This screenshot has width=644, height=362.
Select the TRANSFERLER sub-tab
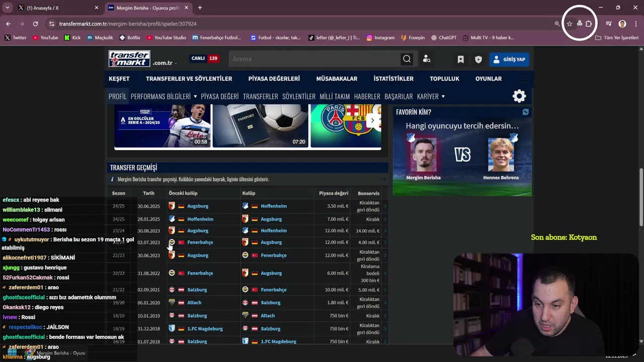click(x=260, y=96)
